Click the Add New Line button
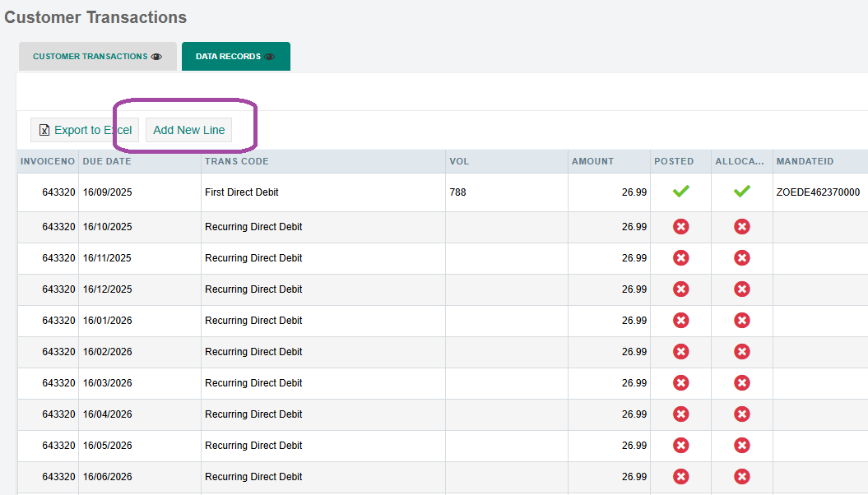Viewport: 868px width, 495px height. click(x=188, y=130)
